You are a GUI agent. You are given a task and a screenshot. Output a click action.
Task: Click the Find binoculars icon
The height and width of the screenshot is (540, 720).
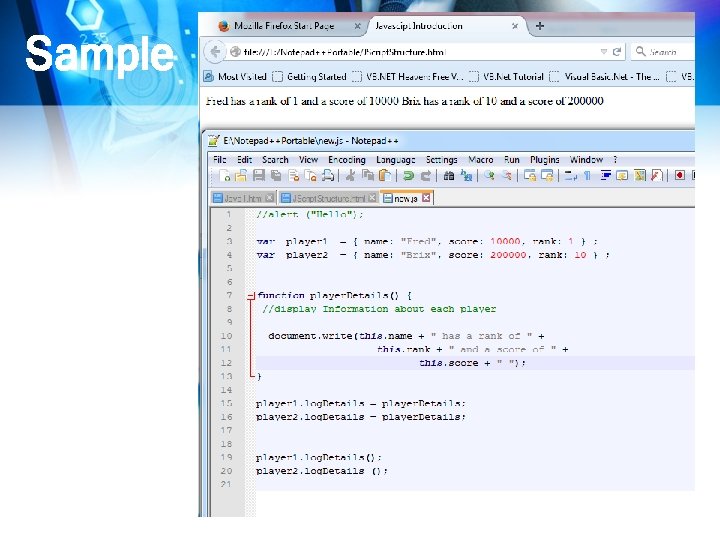pos(449,175)
